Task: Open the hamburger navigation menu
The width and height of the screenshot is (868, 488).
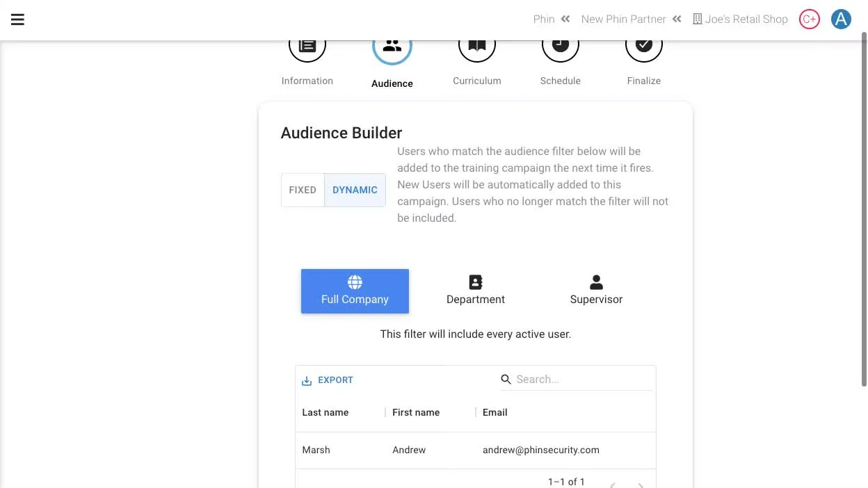Action: [x=18, y=19]
